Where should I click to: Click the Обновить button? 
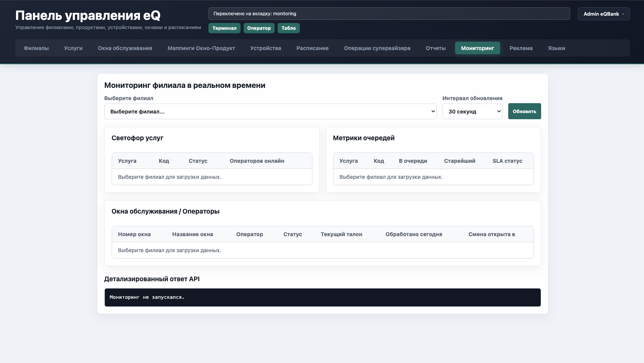point(524,111)
